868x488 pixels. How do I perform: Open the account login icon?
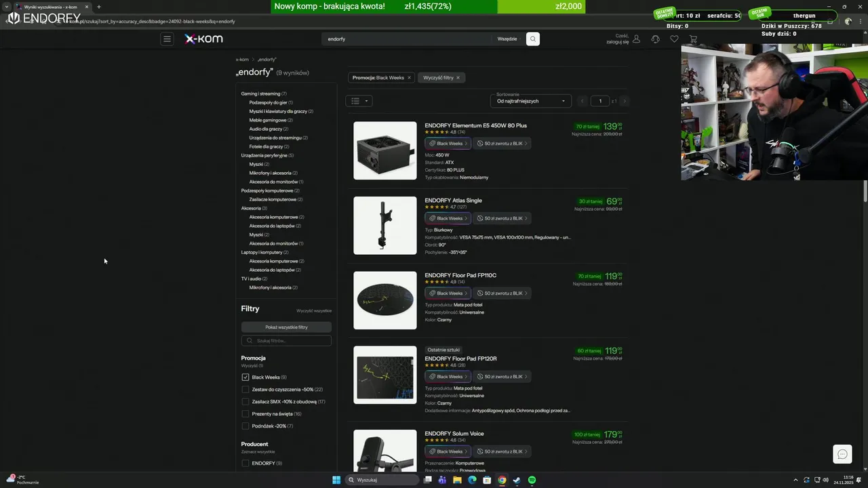click(636, 39)
